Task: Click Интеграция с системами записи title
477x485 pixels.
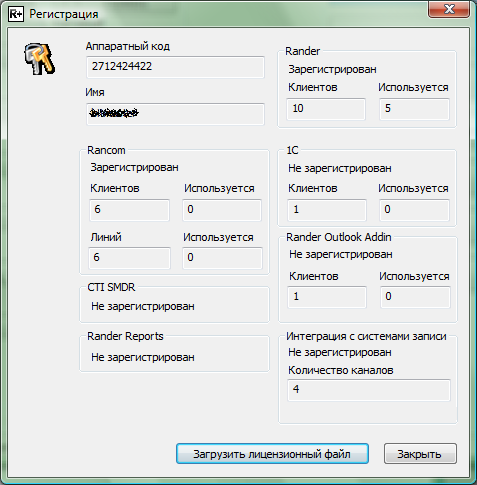Action: (x=366, y=336)
